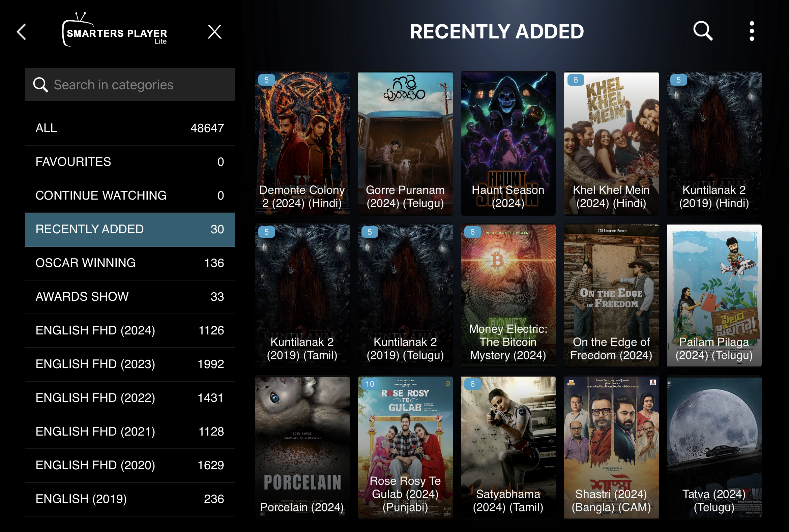
Task: Open the OSCAR WINNING category
Action: click(129, 263)
